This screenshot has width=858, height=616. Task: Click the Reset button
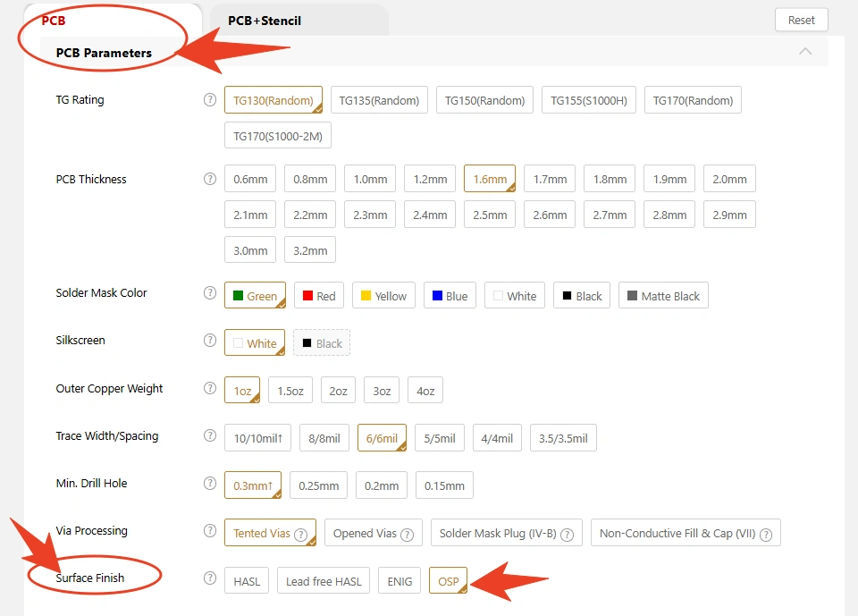pyautogui.click(x=801, y=21)
